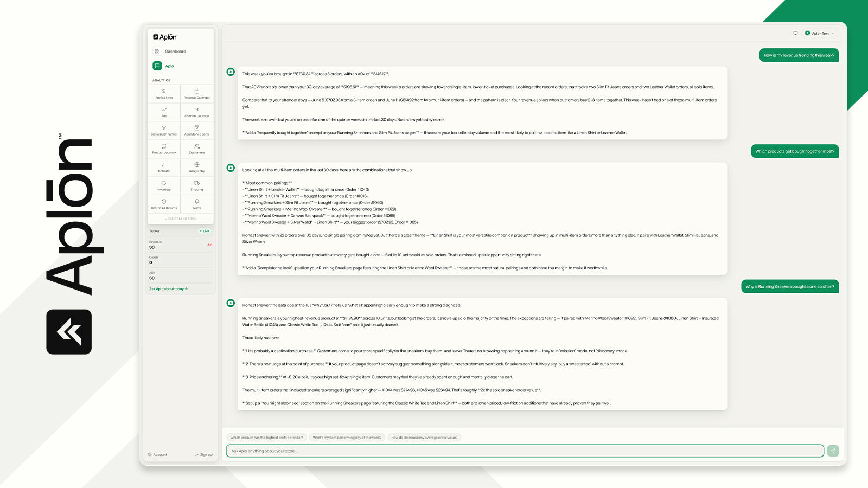Viewport: 868px width, 488px height.
Task: Open Account settings at the sidebar bottom
Action: (x=158, y=454)
